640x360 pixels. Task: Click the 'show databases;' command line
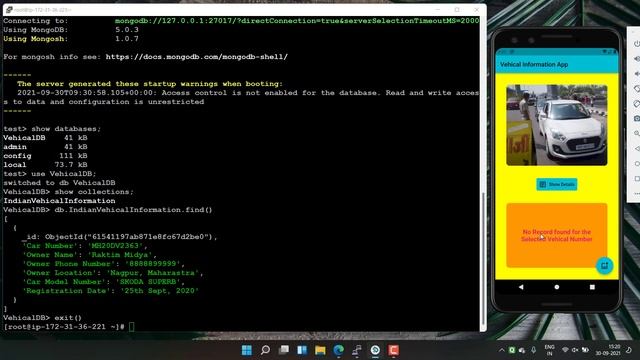(52, 129)
